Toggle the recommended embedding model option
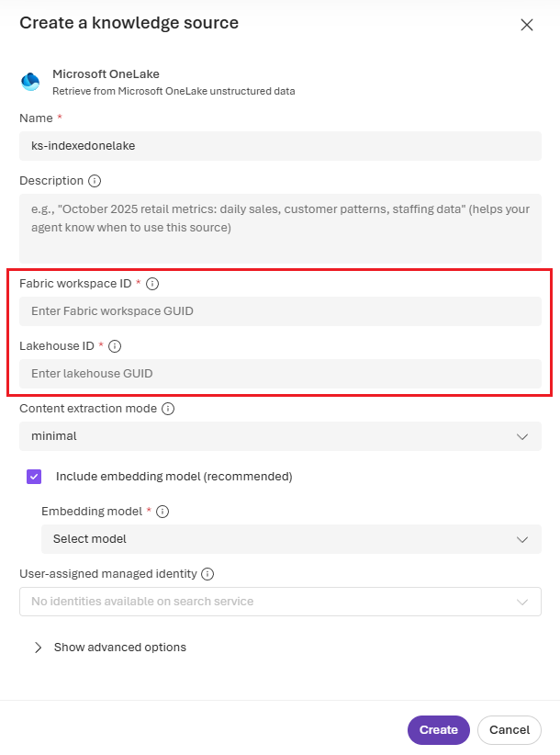This screenshot has height=755, width=560. point(33,477)
